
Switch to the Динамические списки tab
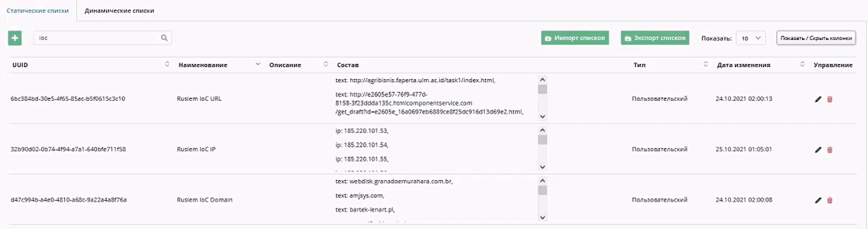point(119,11)
